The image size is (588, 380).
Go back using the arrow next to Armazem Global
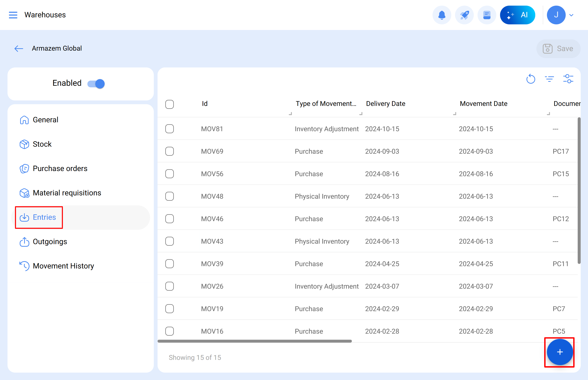coord(19,48)
